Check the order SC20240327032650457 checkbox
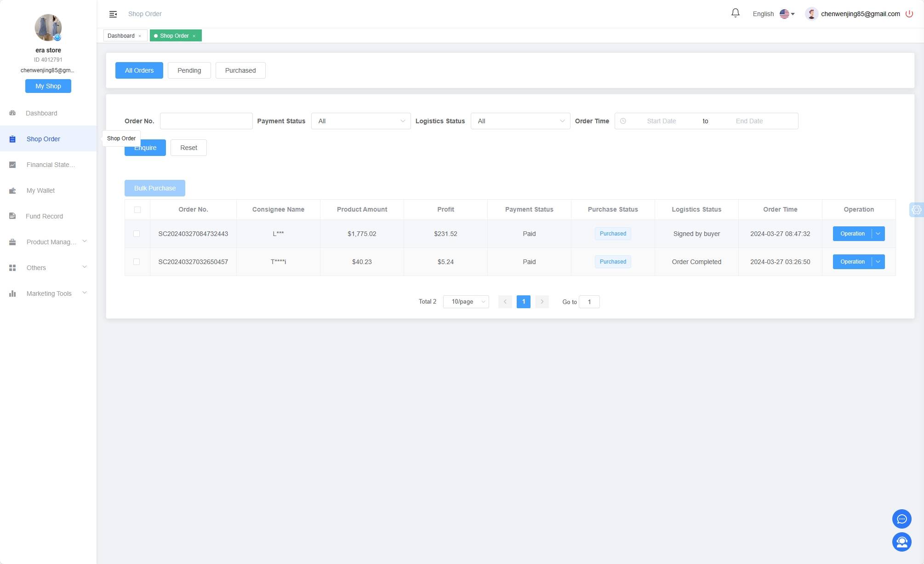This screenshot has width=924, height=564. click(x=137, y=261)
